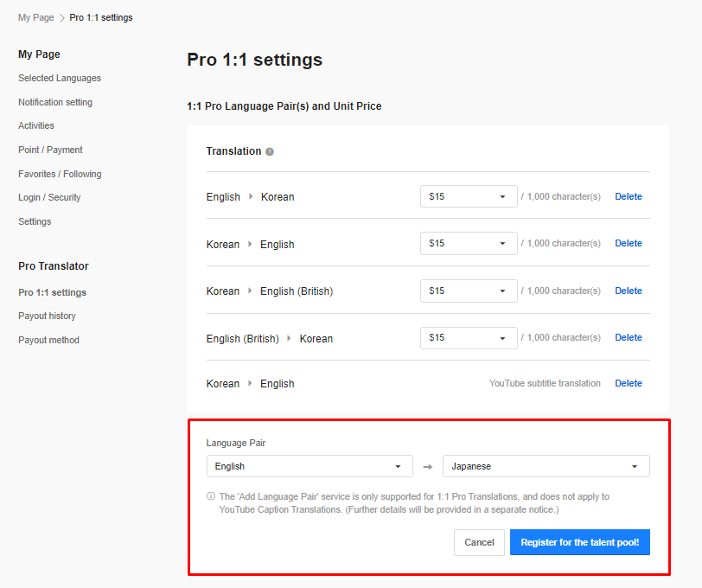
Task: Open Favorites / Following from the sidebar
Action: tap(59, 174)
